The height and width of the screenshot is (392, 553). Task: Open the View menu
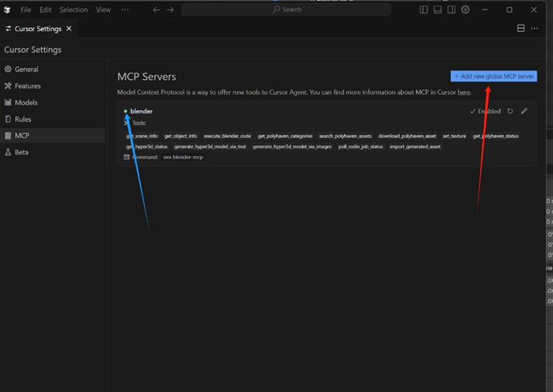click(x=103, y=9)
